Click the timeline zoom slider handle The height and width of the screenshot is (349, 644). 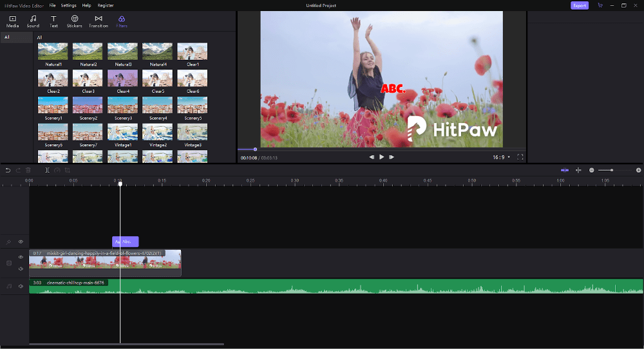(x=612, y=170)
